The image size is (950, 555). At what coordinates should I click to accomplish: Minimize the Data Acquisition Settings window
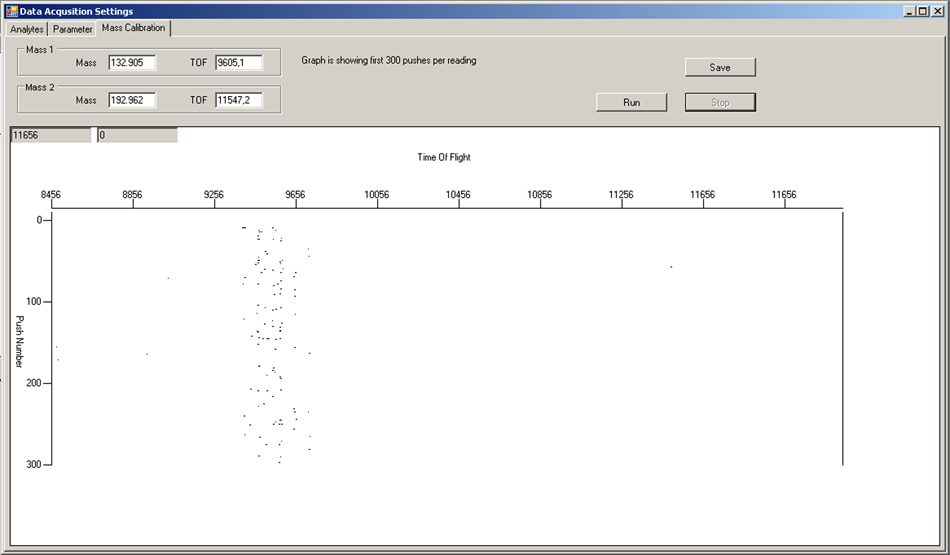point(908,11)
